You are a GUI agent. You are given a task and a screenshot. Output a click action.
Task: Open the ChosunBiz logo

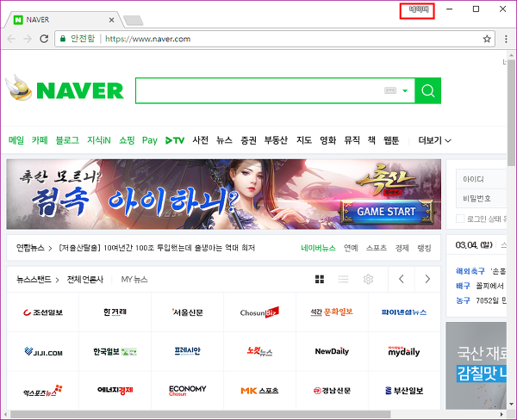(x=259, y=312)
